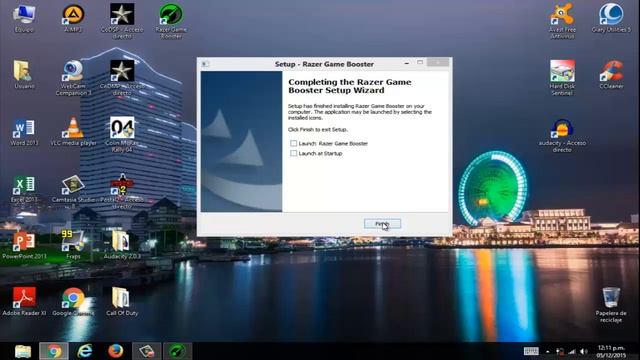
Task: Select the Fraps desktop icon
Action: pyautogui.click(x=73, y=245)
